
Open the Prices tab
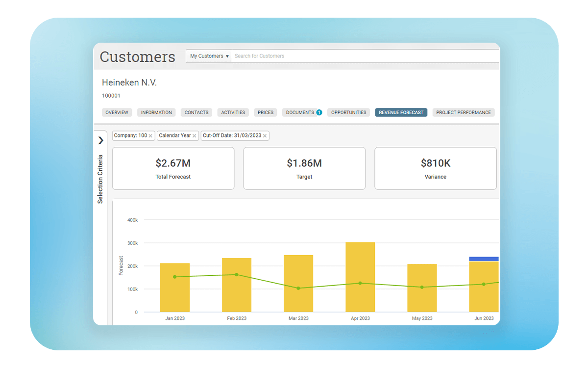(x=266, y=112)
